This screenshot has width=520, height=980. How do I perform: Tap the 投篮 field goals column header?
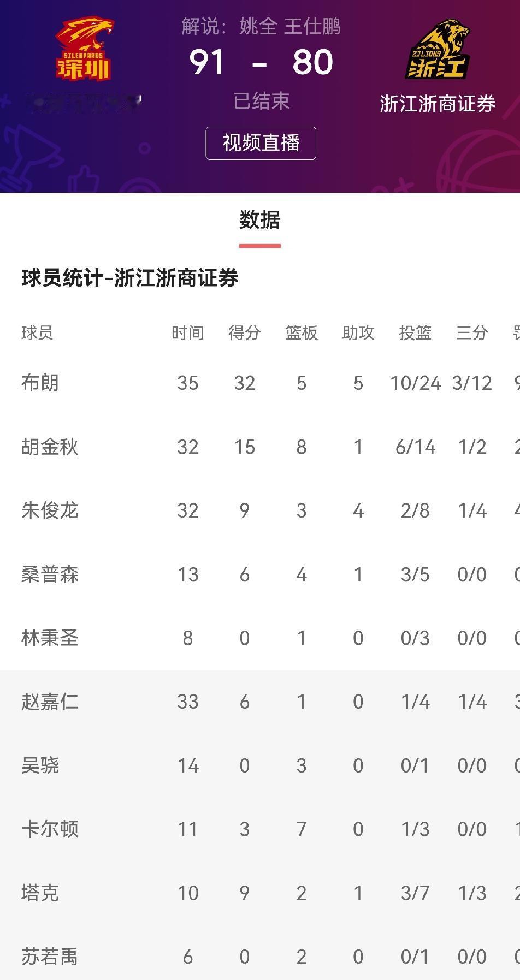415,332
